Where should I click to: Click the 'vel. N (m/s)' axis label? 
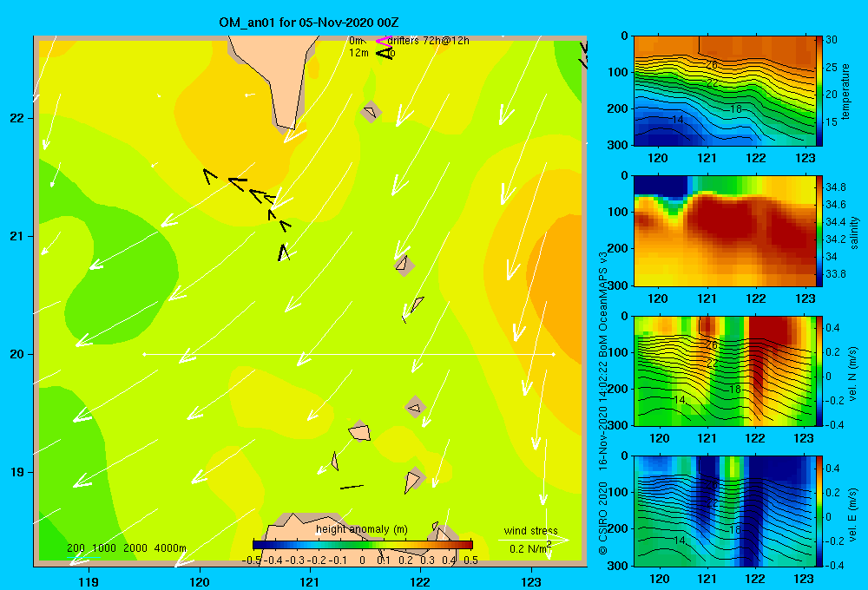click(x=852, y=374)
